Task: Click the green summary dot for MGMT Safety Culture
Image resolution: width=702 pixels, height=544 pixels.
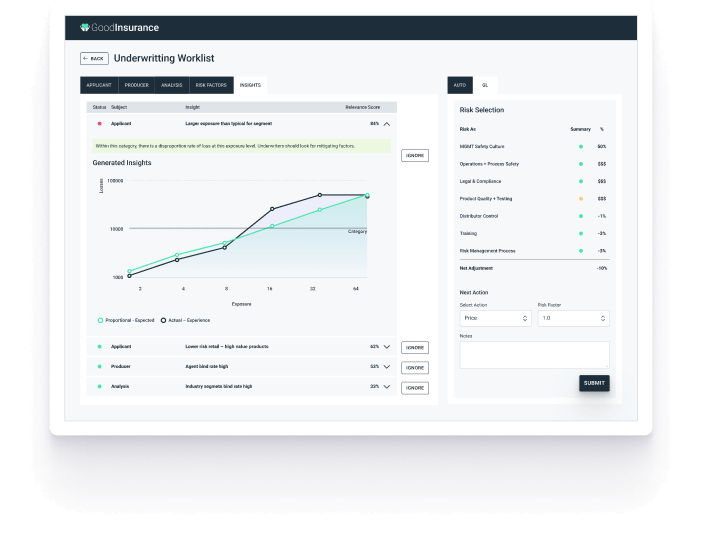Action: [x=580, y=147]
